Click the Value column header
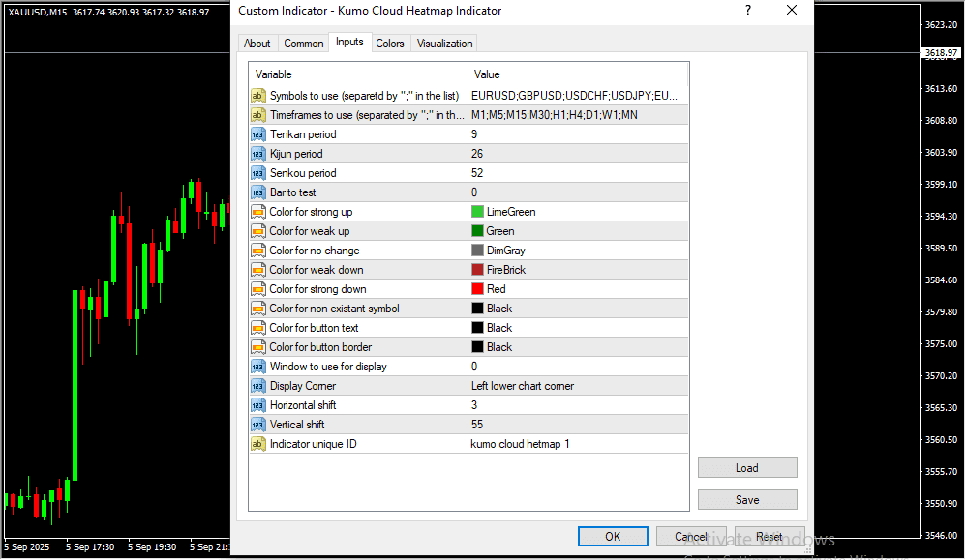966x560 pixels. [x=577, y=74]
